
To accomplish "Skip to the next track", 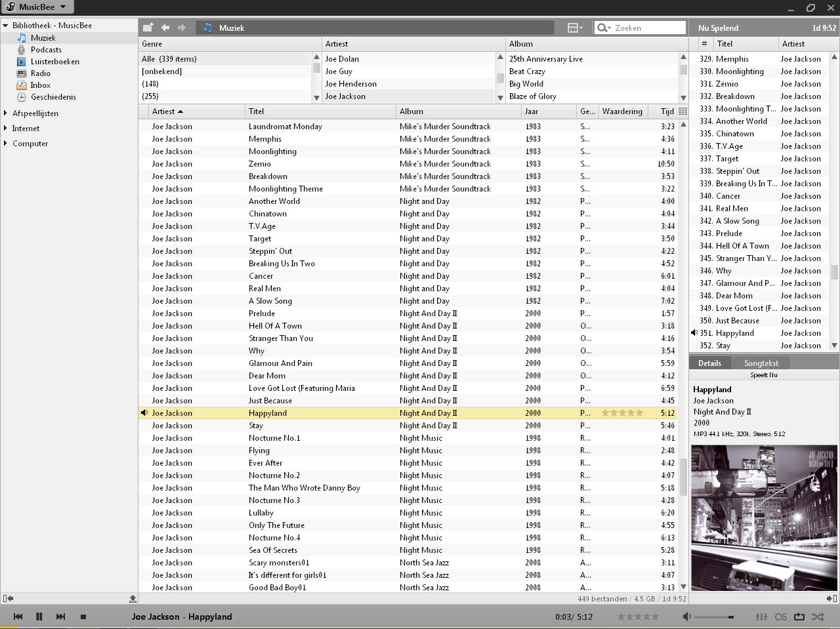I will click(60, 617).
